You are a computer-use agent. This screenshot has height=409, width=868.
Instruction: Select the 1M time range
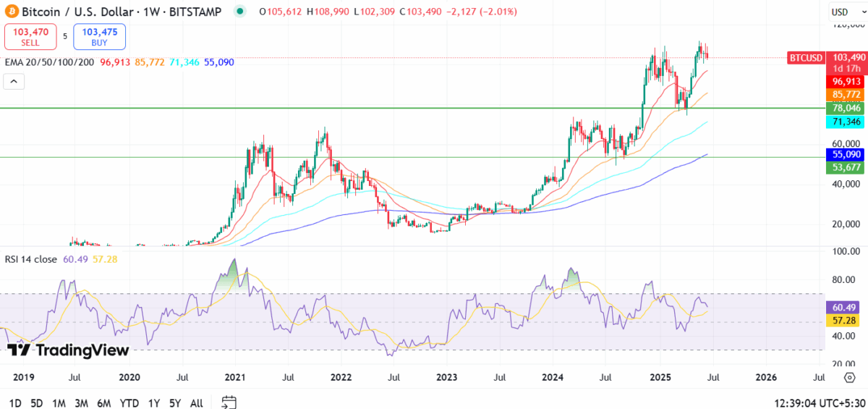59,402
